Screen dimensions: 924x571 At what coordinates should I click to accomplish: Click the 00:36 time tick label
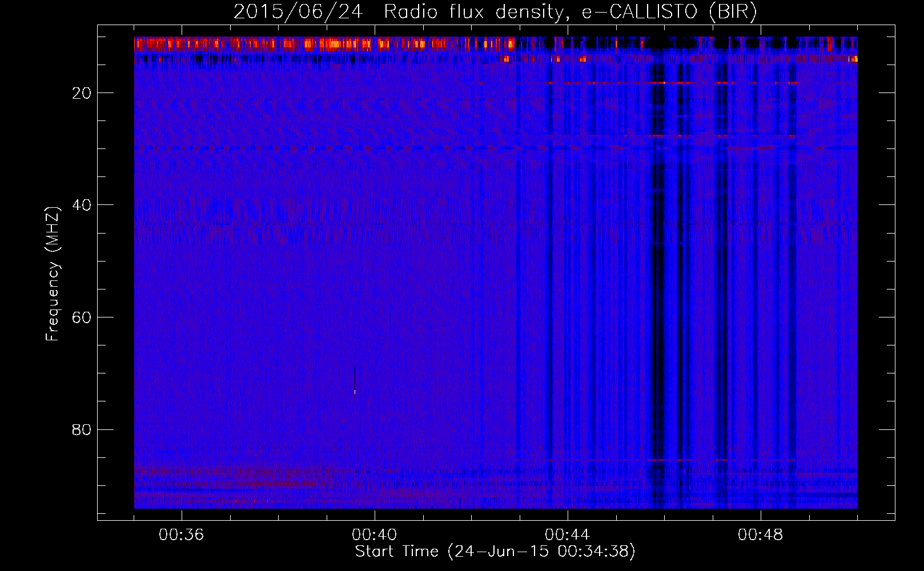coord(182,534)
